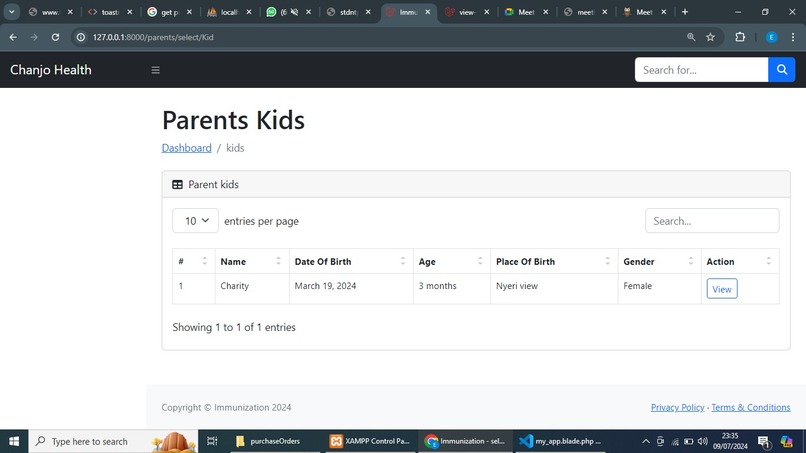This screenshot has height=453, width=806.
Task: View site information icon in address bar
Action: click(81, 37)
